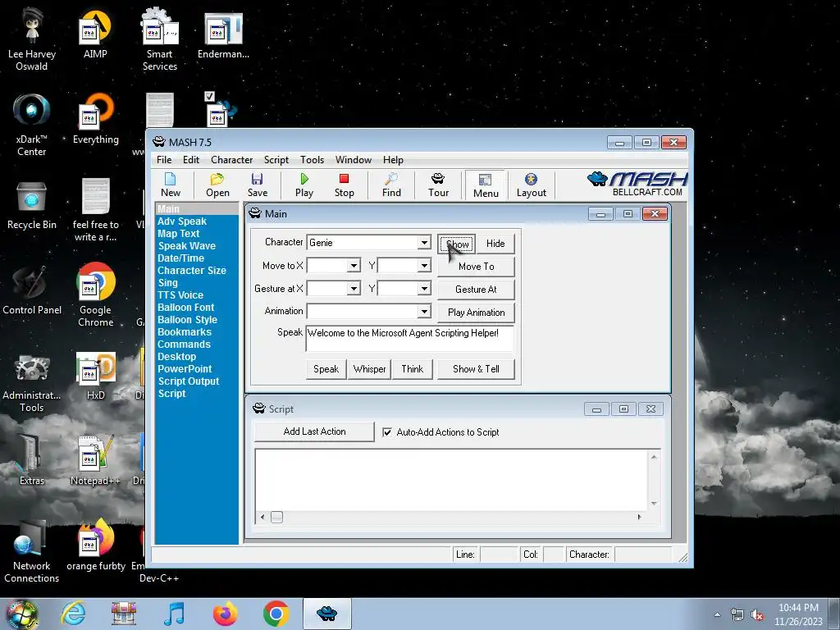Select the orange furbty desktop icon
This screenshot has height=630, width=840.
tap(95, 546)
